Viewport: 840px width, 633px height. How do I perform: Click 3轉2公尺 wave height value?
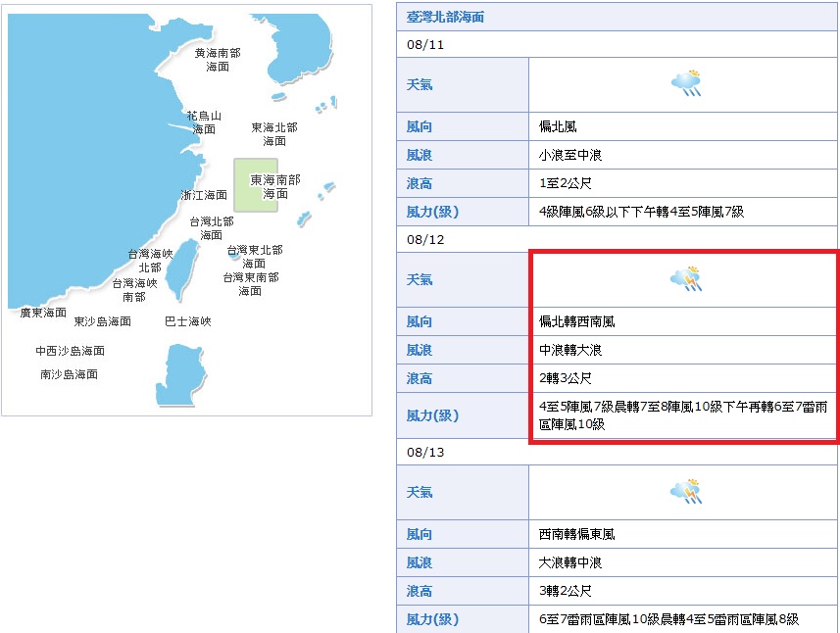pyautogui.click(x=566, y=591)
